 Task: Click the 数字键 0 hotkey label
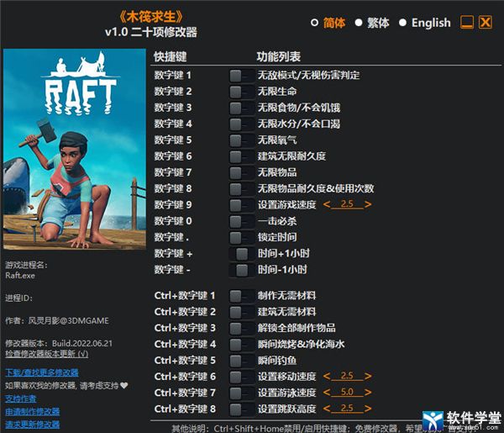point(173,221)
